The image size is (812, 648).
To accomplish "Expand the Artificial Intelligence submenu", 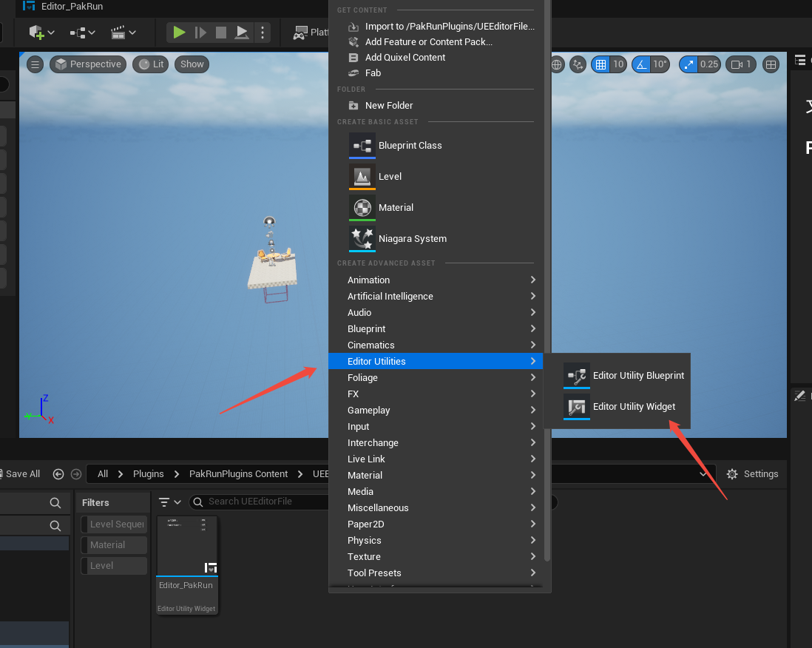I will (436, 297).
